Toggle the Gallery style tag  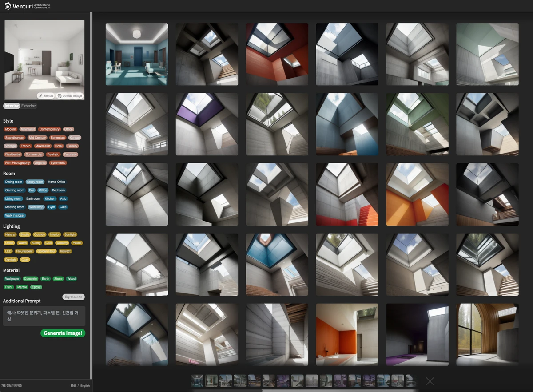click(72, 146)
